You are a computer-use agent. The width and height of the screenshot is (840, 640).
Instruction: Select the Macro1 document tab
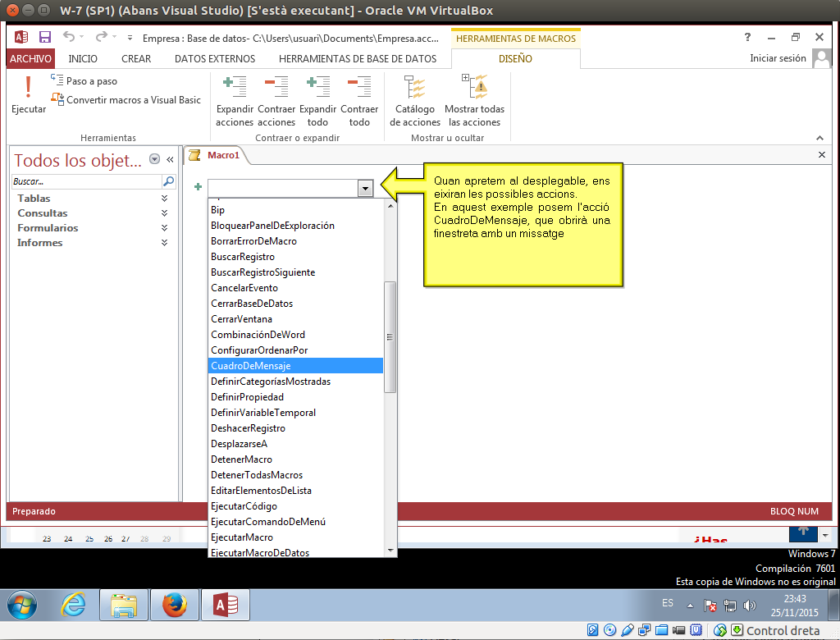tap(216, 155)
